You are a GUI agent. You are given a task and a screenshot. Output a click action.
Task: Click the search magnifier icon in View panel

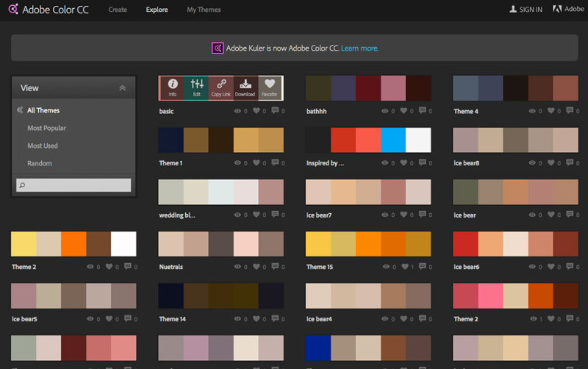coord(22,185)
